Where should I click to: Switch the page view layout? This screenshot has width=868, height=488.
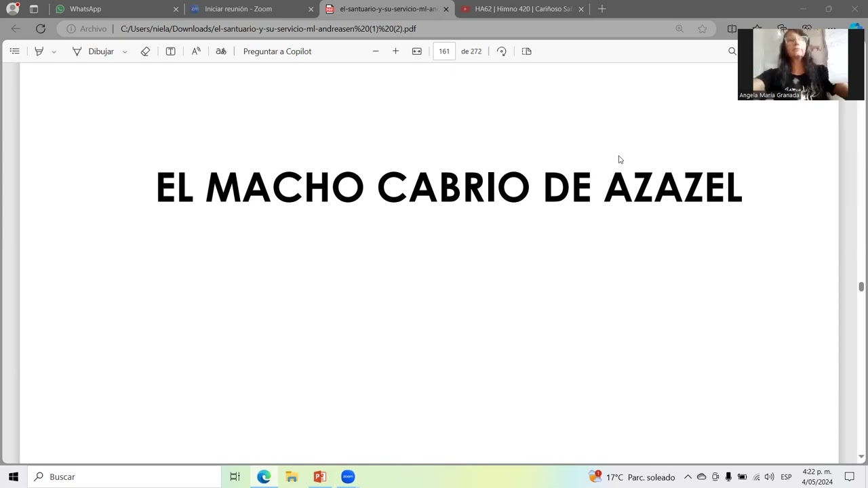(x=527, y=52)
